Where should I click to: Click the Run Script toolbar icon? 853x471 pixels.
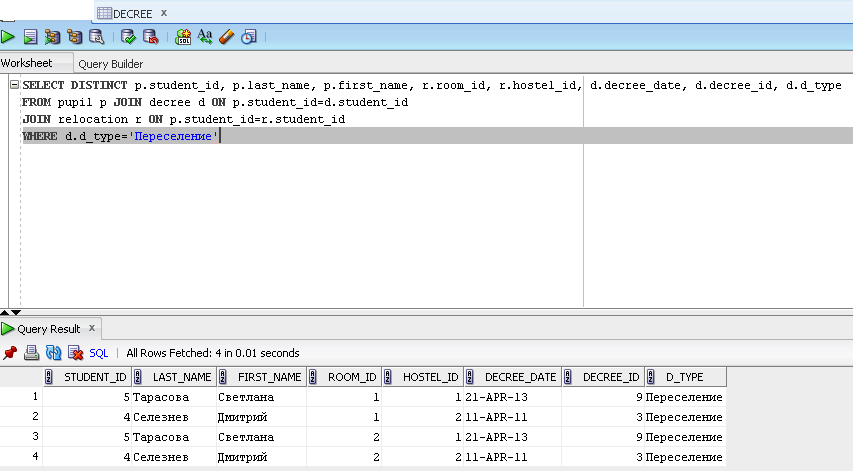pos(30,37)
